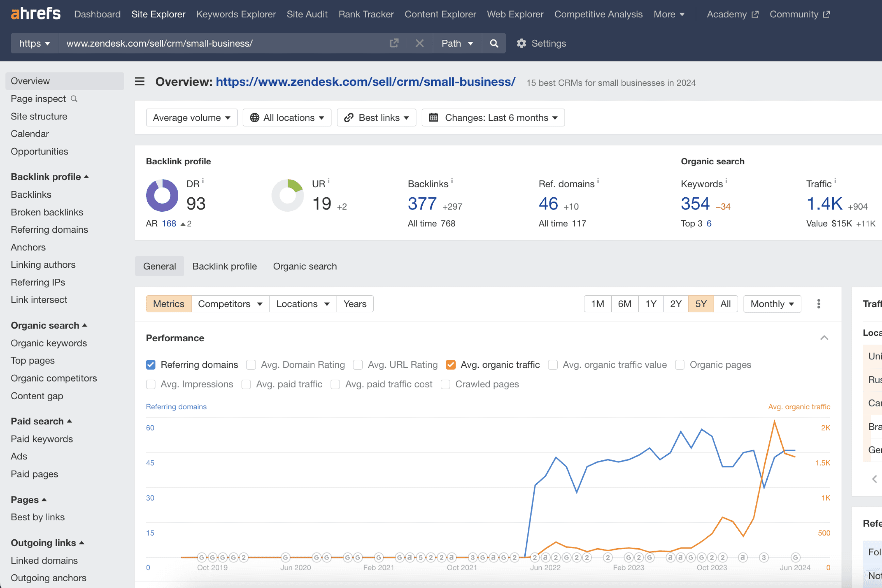Viewport: 882px width, 588px height.
Task: Open the Monthly granularity dropdown
Action: (x=772, y=304)
